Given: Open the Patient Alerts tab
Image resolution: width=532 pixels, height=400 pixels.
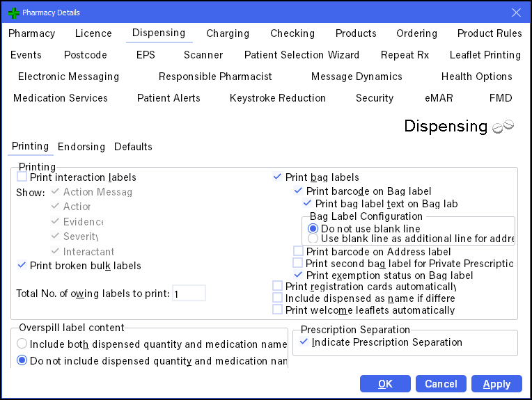Looking at the screenshot, I should click(169, 98).
